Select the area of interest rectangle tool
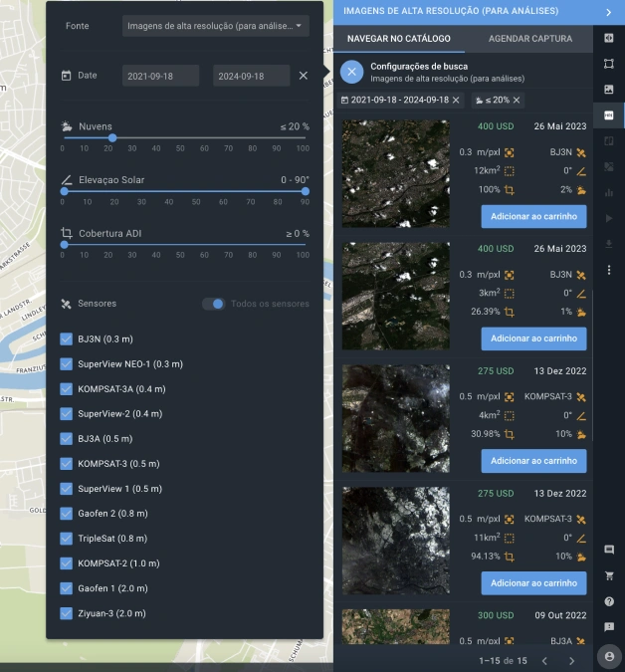Viewport: 625px width, 672px height. [609, 64]
